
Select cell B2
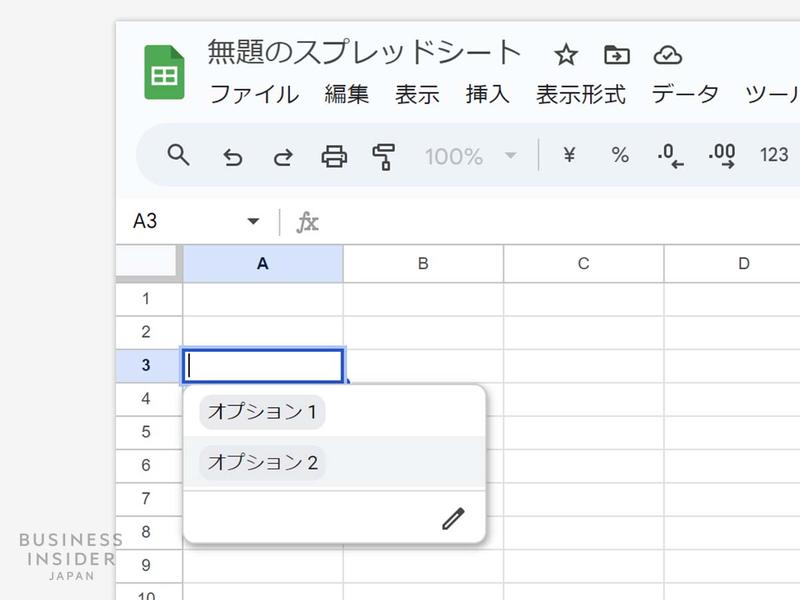tap(423, 333)
